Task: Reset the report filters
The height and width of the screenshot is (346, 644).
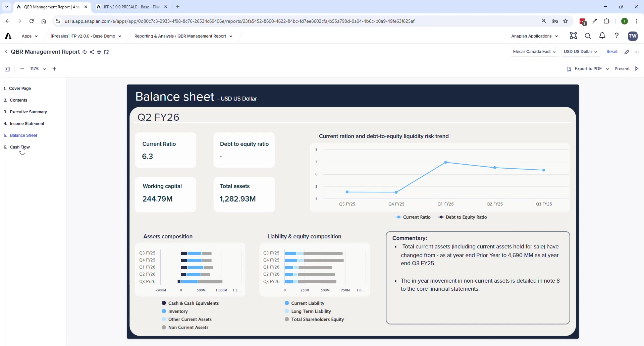Action: click(612, 52)
